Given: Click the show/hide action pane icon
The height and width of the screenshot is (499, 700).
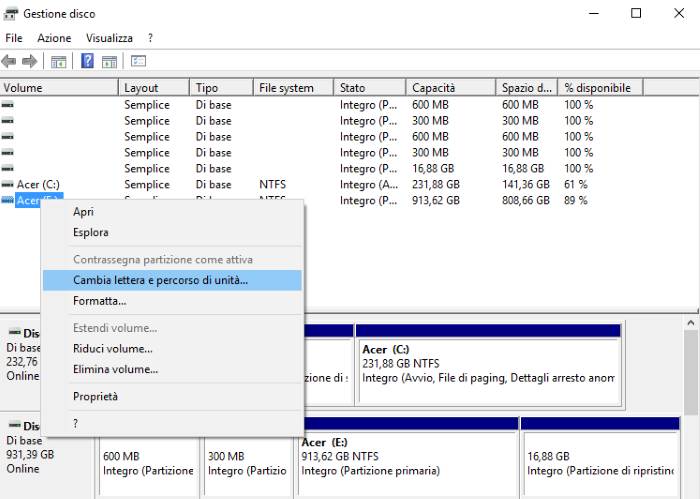Looking at the screenshot, I should (x=109, y=61).
